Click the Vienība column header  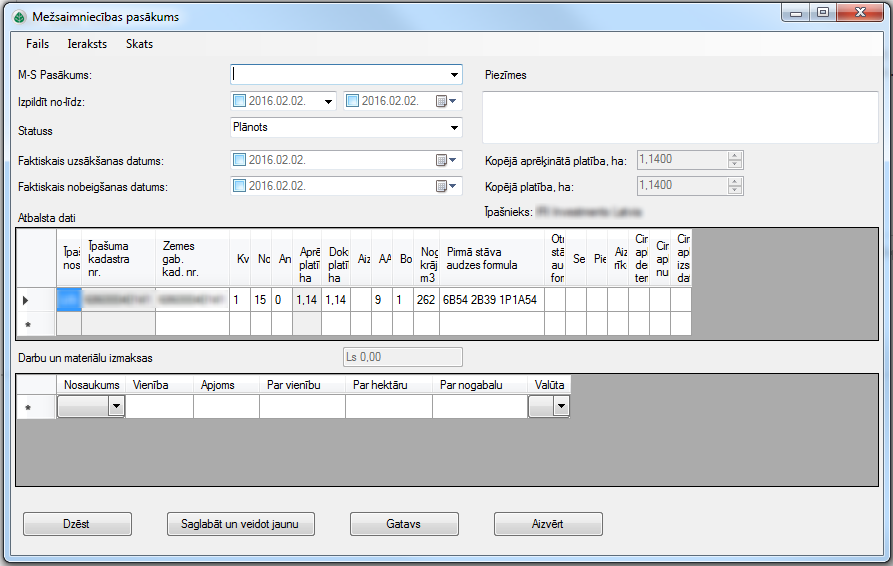tap(159, 385)
